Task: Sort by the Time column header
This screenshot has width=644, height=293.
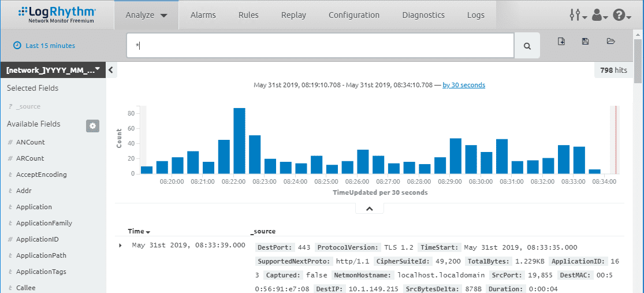Action: [x=139, y=231]
